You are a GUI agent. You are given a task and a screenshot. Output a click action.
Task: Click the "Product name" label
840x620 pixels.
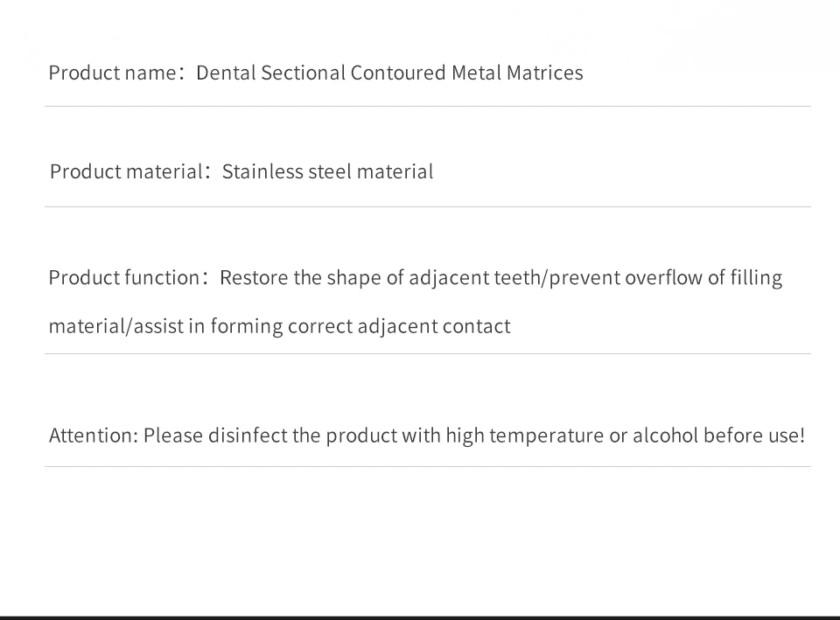113,73
